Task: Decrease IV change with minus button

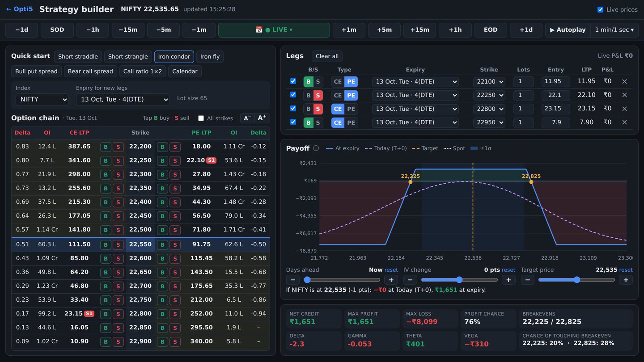Action: [x=410, y=280]
